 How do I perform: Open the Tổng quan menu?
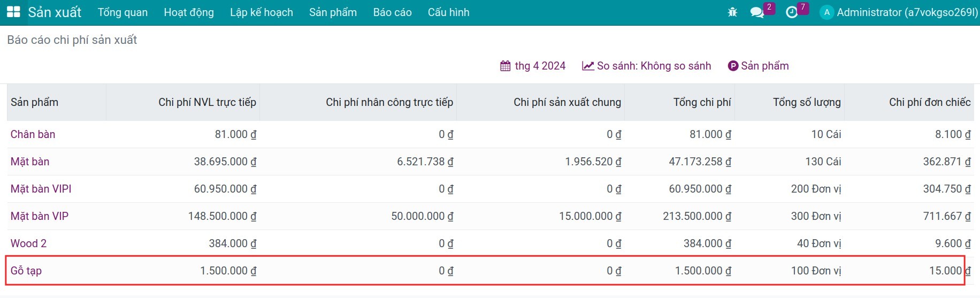[x=122, y=12]
